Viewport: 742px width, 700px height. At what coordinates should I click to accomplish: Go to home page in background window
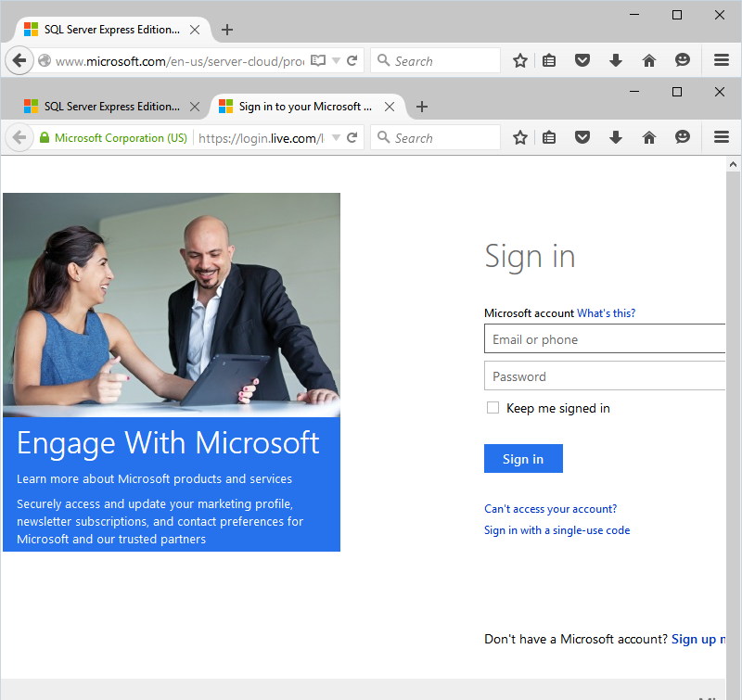pyautogui.click(x=648, y=60)
